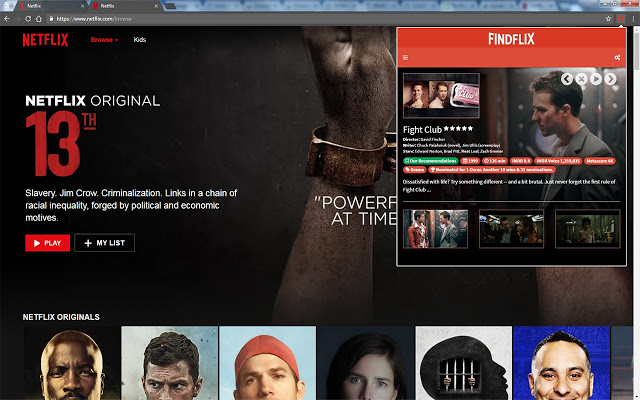Open the barred-head silhouette original thumbnail
The width and height of the screenshot is (640, 400).
pyautogui.click(x=463, y=363)
